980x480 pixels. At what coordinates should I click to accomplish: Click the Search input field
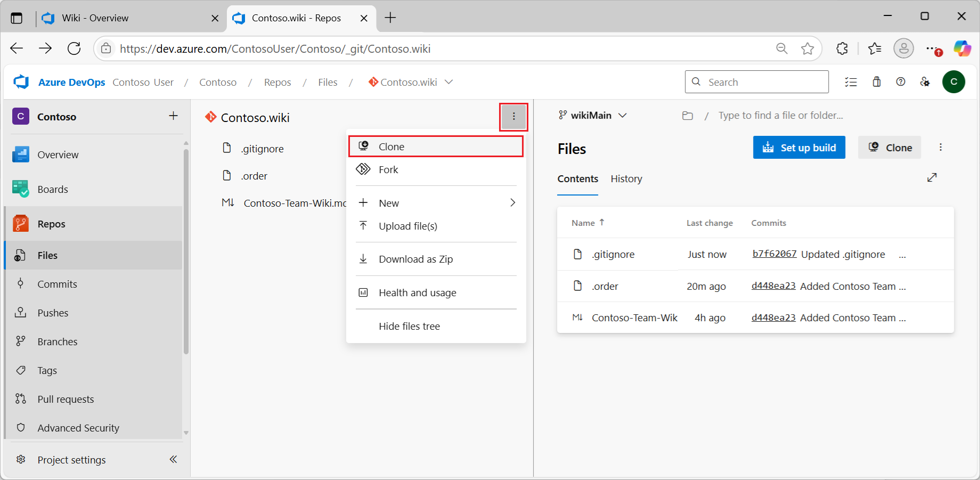(x=756, y=82)
